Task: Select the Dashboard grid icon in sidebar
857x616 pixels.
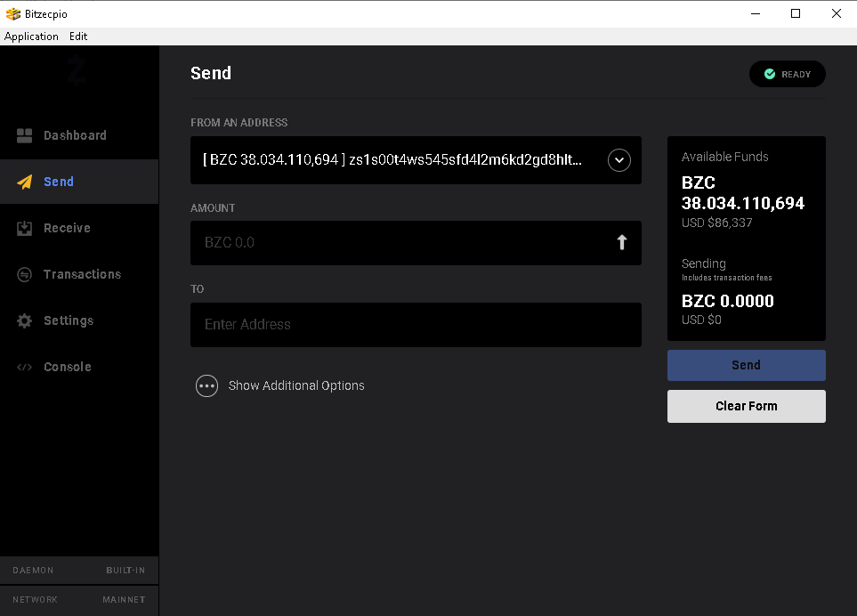Action: click(24, 135)
